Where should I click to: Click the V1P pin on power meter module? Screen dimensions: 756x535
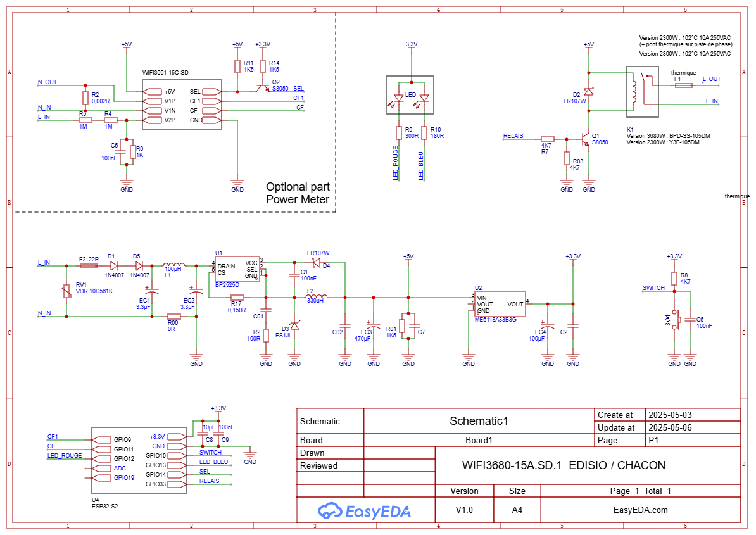point(152,101)
